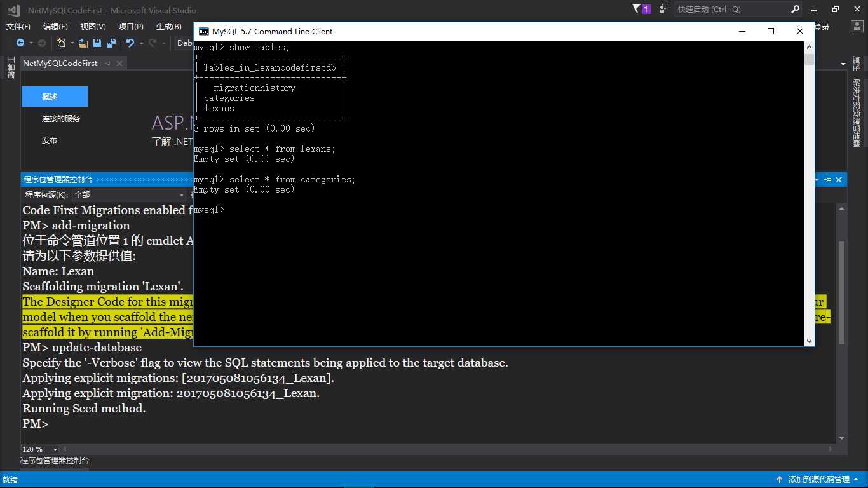Open the 项目(P) menu
868x488 pixels.
[x=131, y=27]
